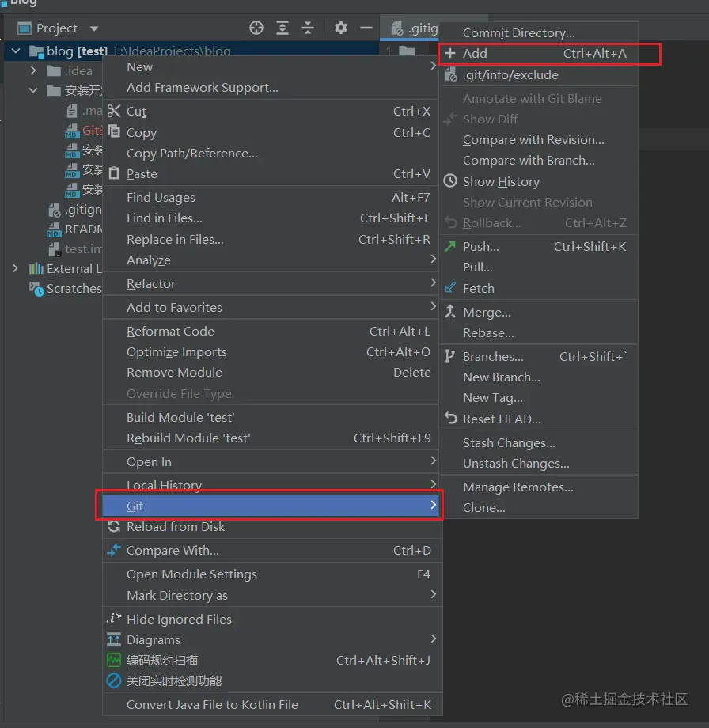Image resolution: width=709 pixels, height=728 pixels.
Task: Click the Collapse All toolbar icon
Action: (308, 28)
